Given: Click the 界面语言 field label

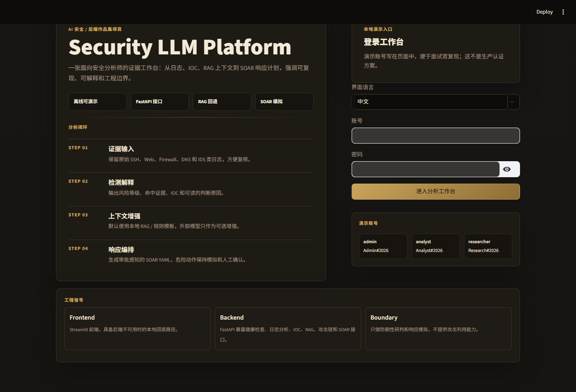Looking at the screenshot, I should click(362, 87).
